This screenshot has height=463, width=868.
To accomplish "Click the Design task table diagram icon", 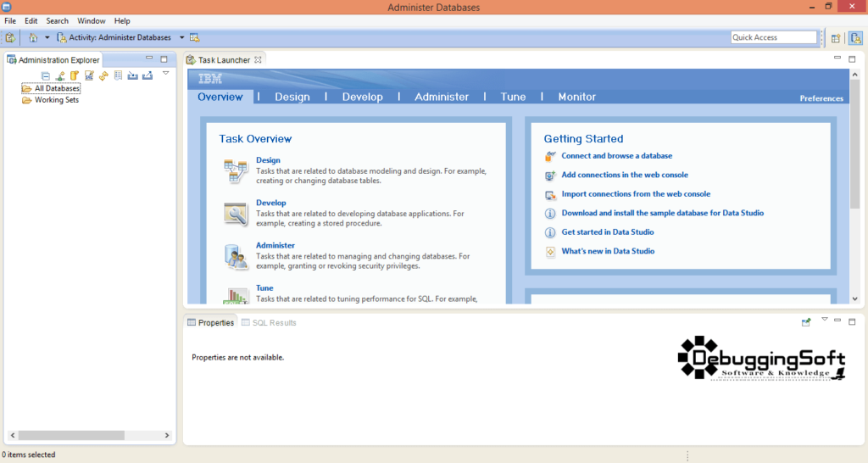I will pos(236,170).
